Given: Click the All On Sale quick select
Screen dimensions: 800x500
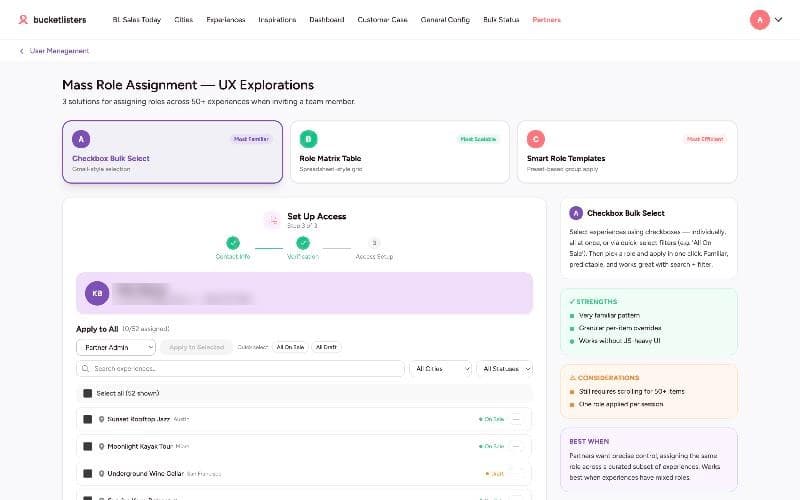Looking at the screenshot, I should (x=290, y=347).
